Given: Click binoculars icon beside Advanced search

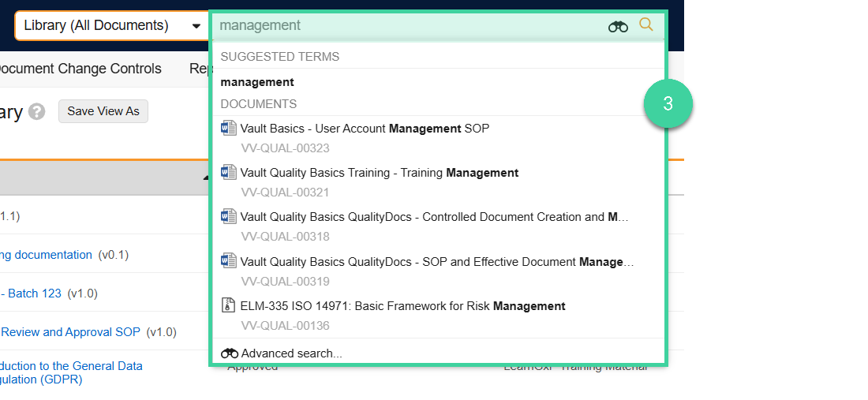Looking at the screenshot, I should (x=229, y=353).
